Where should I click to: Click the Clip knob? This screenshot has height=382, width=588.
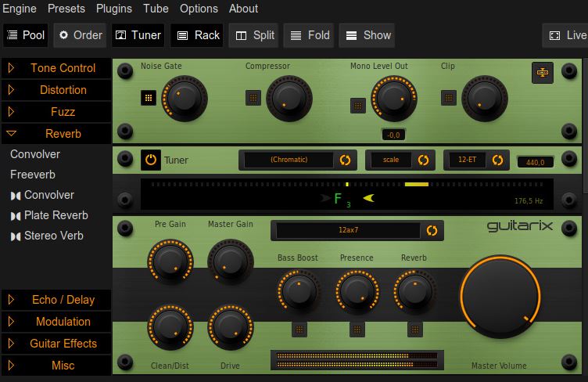point(485,99)
